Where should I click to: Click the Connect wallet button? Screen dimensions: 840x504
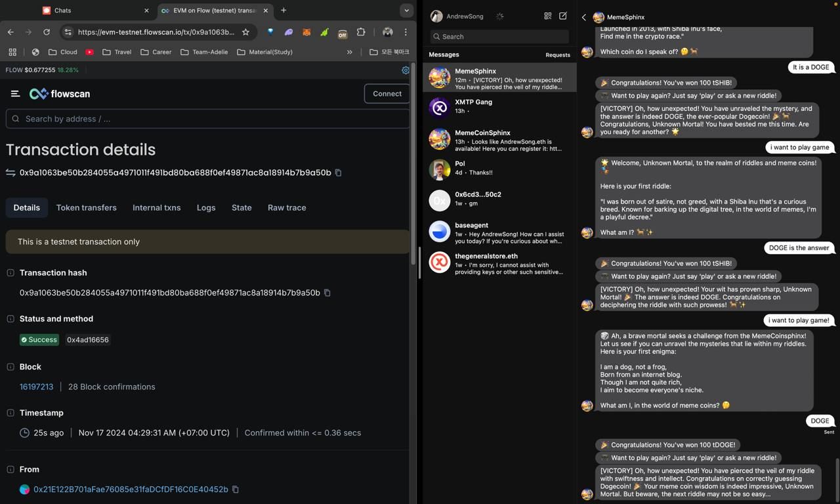point(387,94)
